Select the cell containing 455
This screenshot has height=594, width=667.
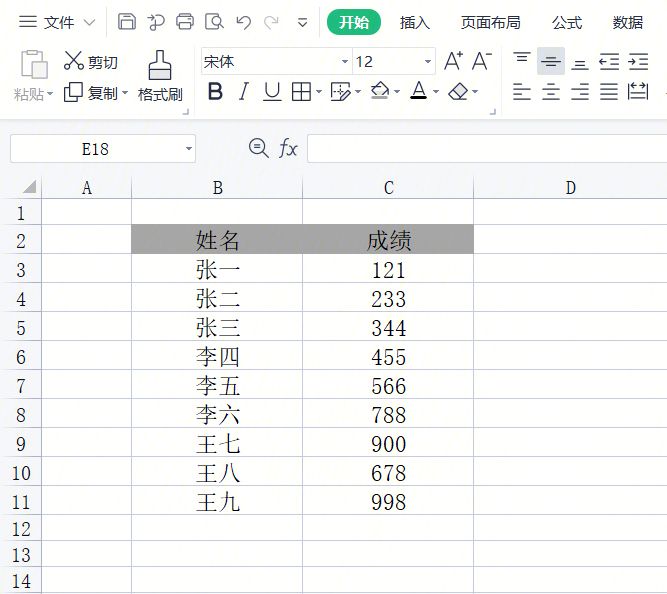point(388,356)
